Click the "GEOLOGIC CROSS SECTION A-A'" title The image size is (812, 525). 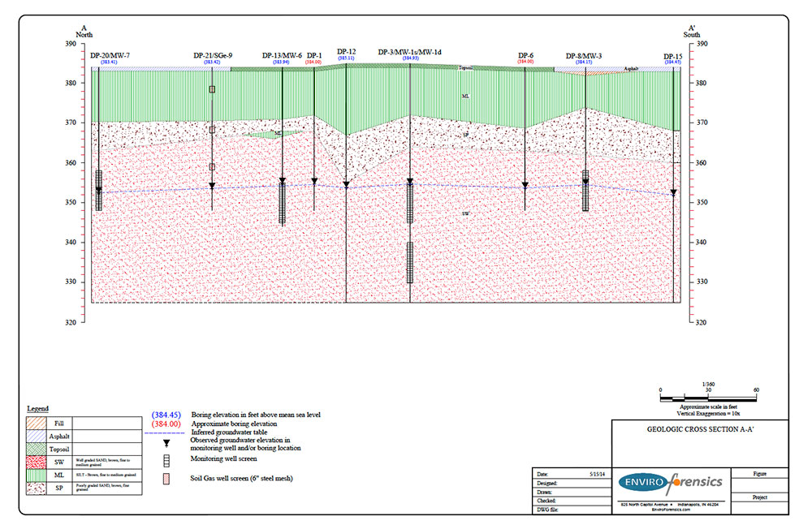pos(700,429)
